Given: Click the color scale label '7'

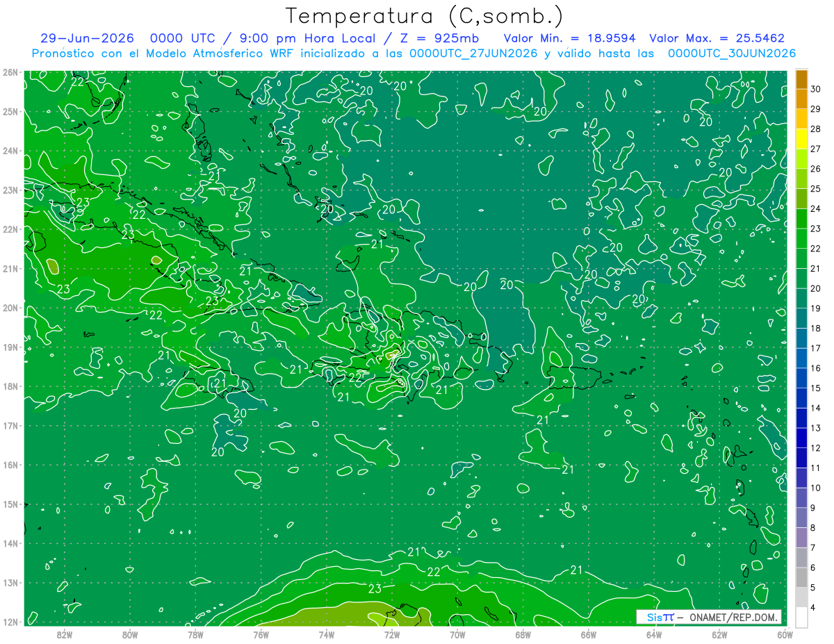Looking at the screenshot, I should point(813,547).
